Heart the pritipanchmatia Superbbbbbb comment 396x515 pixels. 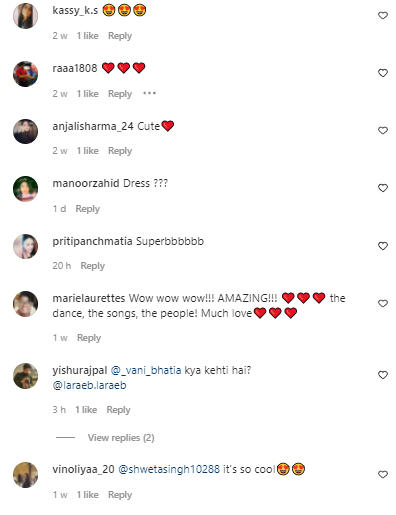point(383,246)
